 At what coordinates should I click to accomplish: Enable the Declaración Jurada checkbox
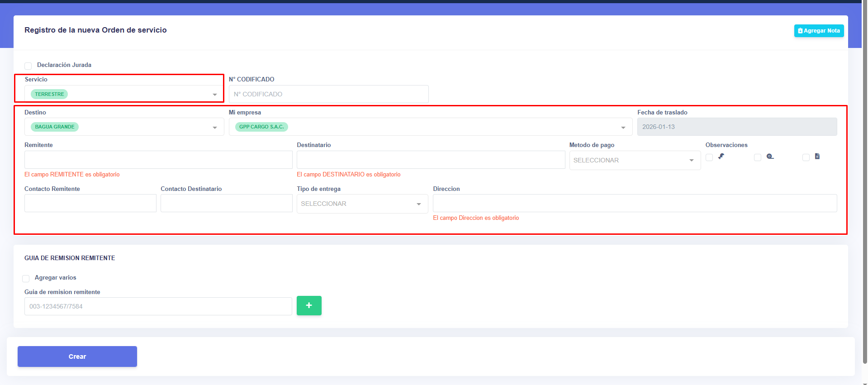tap(28, 66)
